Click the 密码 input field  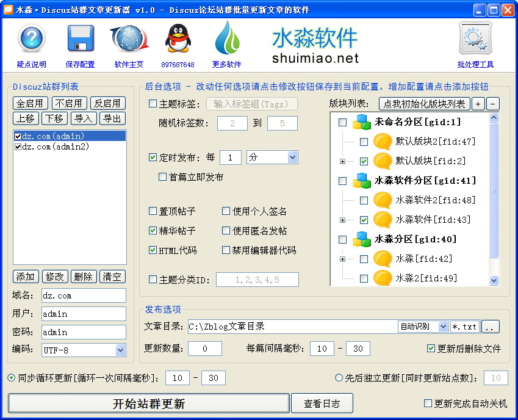(84, 332)
